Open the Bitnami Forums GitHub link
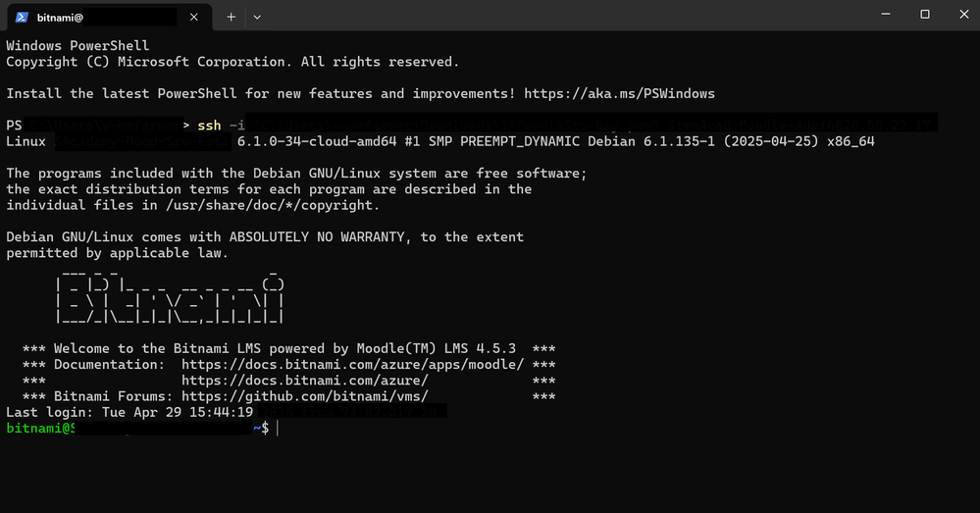 click(x=304, y=396)
